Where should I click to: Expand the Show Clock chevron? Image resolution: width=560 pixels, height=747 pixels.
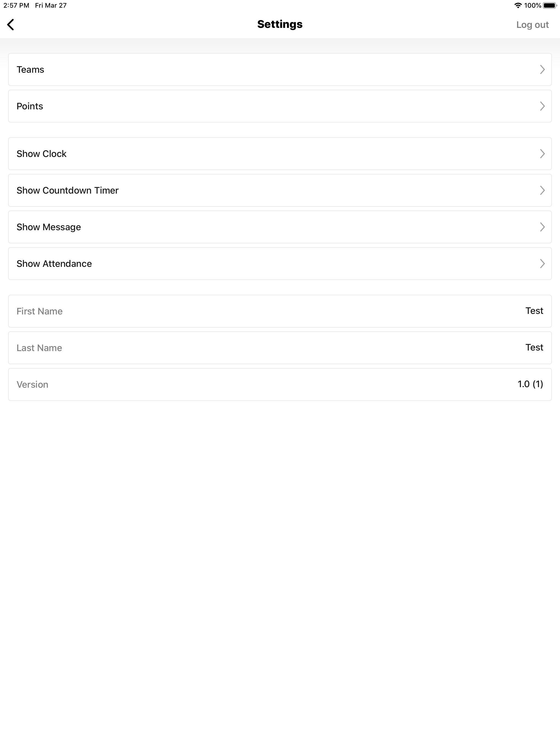click(x=542, y=154)
